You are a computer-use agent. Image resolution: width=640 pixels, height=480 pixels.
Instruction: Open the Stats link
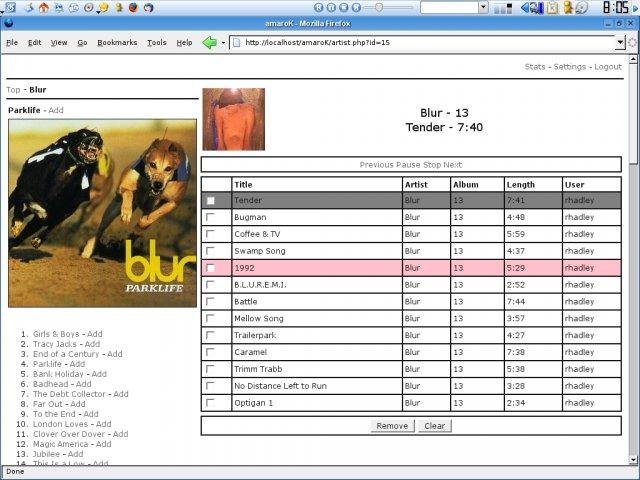coord(535,67)
